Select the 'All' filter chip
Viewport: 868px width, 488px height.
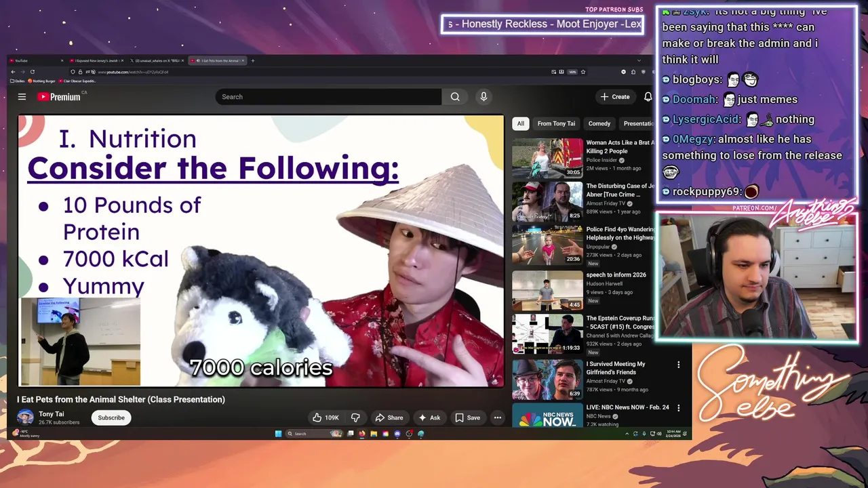(x=520, y=123)
